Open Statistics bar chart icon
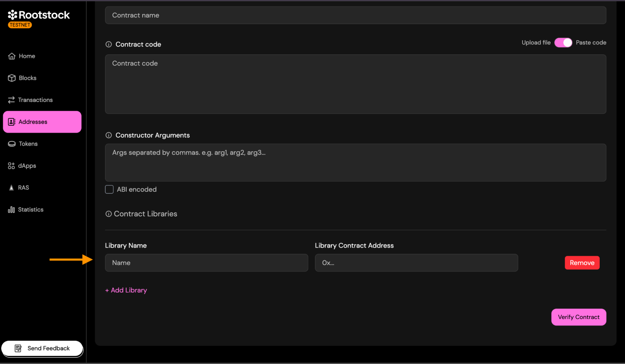Screen dimensions: 625x364 [11, 210]
